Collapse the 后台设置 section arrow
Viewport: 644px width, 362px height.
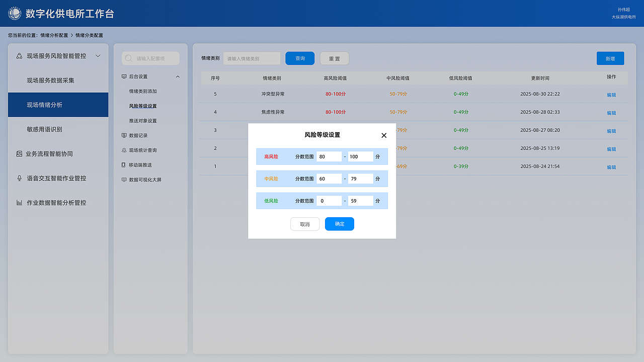pos(178,76)
